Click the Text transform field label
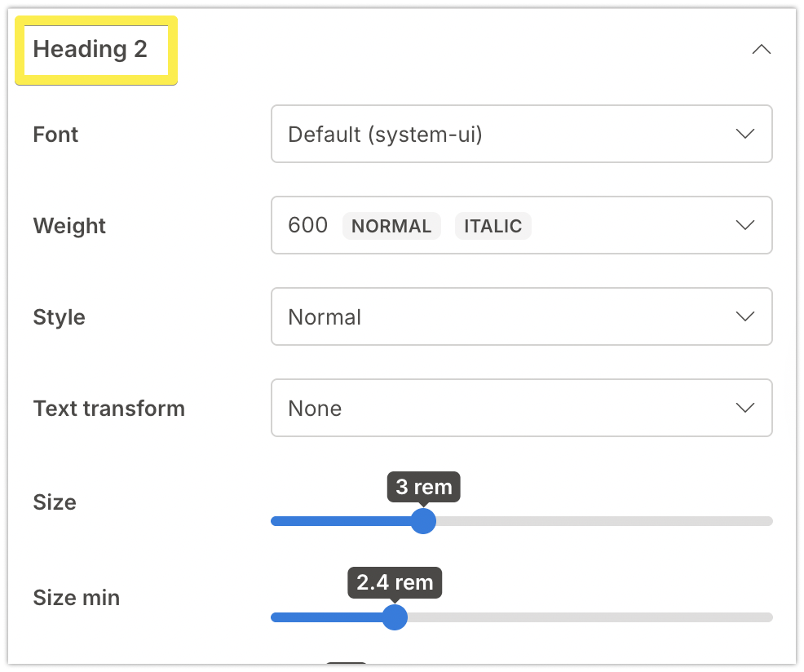 point(108,409)
